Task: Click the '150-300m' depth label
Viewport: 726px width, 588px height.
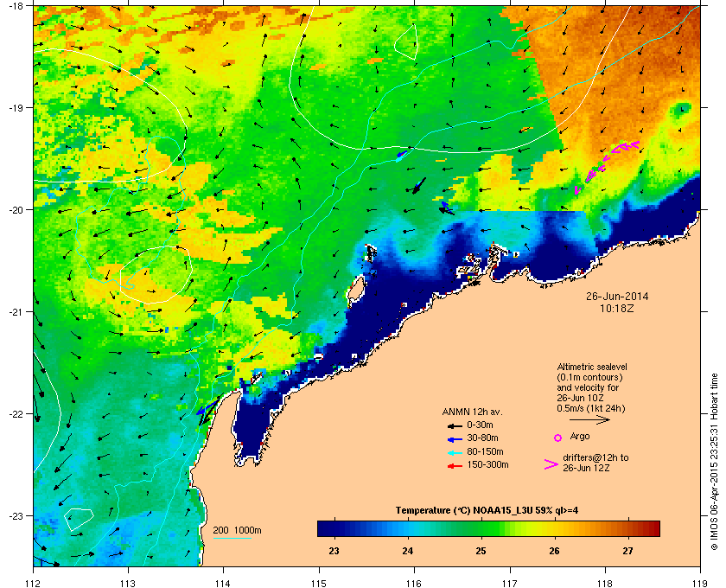Action: pyautogui.click(x=487, y=464)
